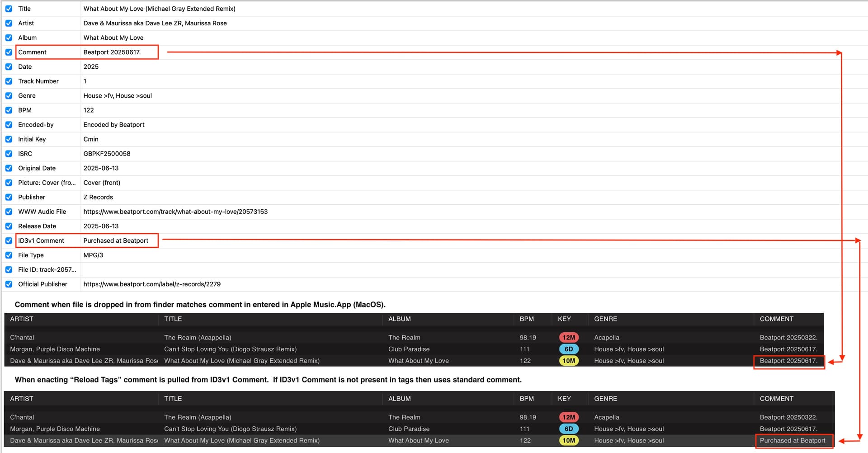Image resolution: width=868 pixels, height=453 pixels.
Task: Select the title value 'What About My Love (Michael Gray Extended Remix)'
Action: [x=159, y=9]
